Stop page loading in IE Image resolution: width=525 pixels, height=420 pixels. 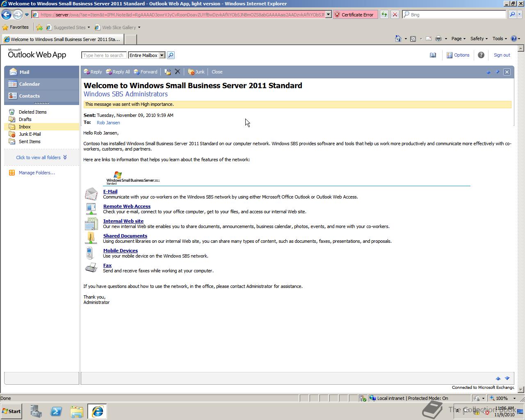coord(395,14)
